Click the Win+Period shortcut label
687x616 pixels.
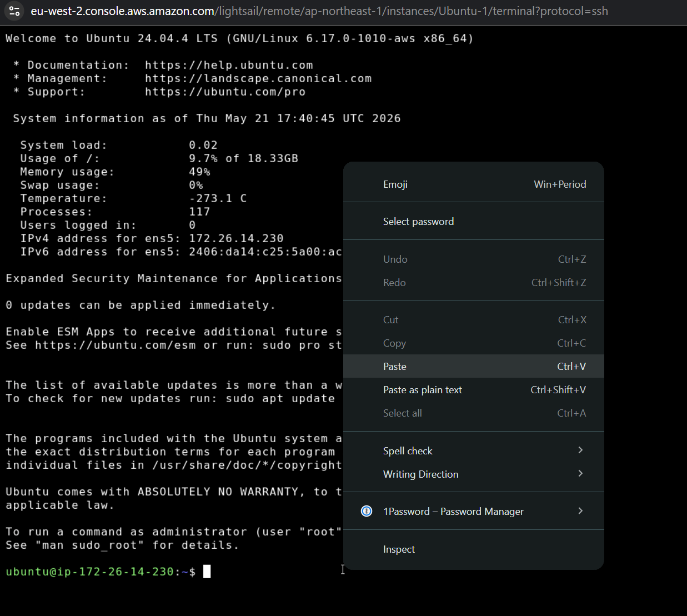[560, 184]
